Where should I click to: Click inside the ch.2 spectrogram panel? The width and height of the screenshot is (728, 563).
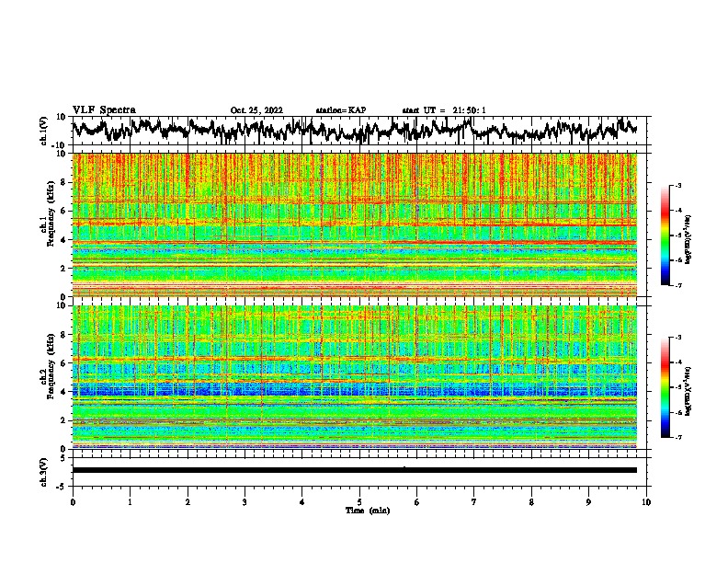click(354, 377)
